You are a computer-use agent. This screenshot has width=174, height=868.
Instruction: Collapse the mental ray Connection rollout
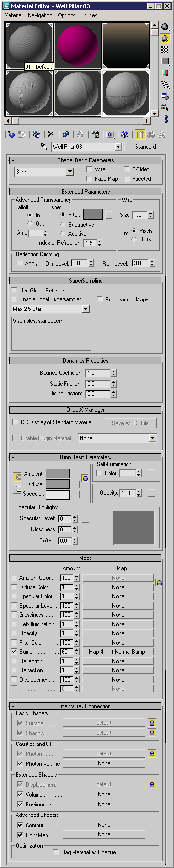click(85, 706)
